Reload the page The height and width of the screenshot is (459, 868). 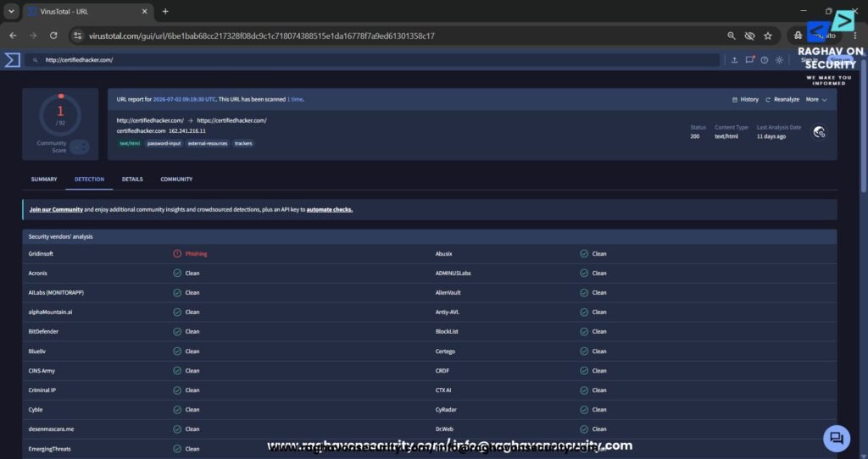click(53, 36)
